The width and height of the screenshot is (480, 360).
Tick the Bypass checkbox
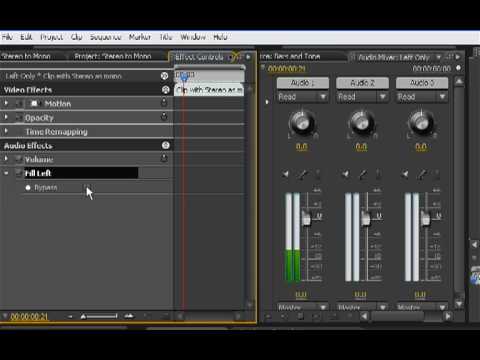[87, 187]
